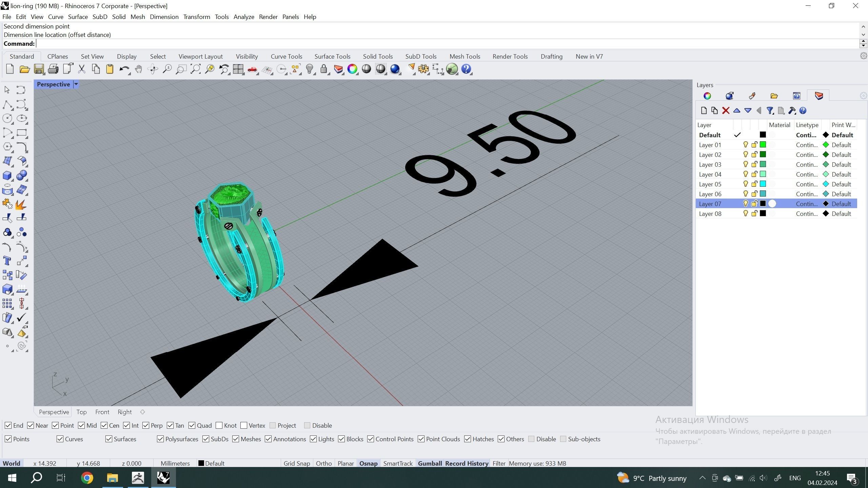
Task: Open the Dimension menu
Action: (164, 17)
